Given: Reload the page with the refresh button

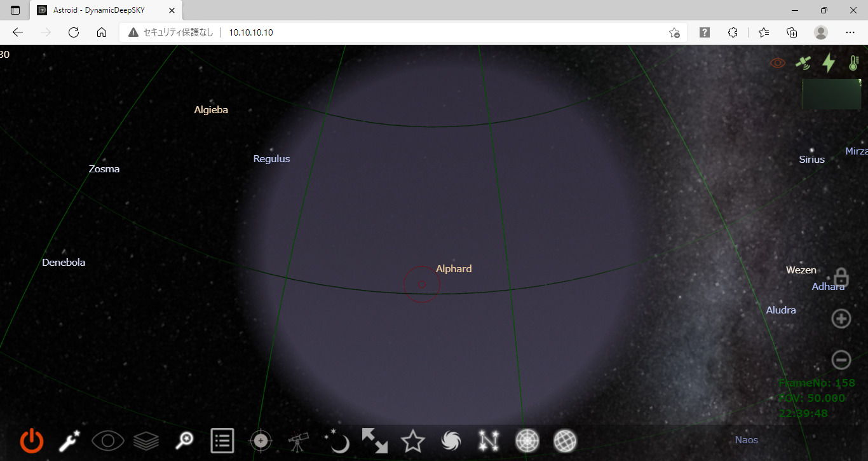Looking at the screenshot, I should pyautogui.click(x=73, y=32).
